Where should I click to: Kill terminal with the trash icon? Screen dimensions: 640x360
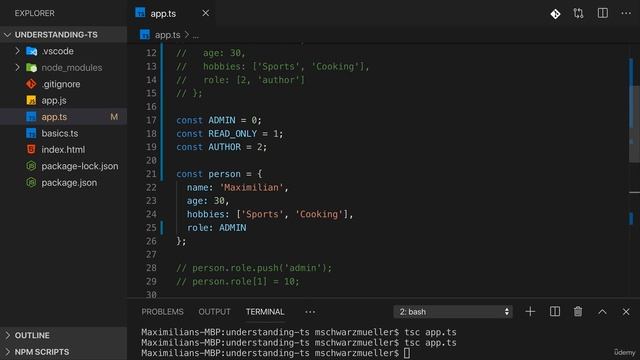pos(578,312)
